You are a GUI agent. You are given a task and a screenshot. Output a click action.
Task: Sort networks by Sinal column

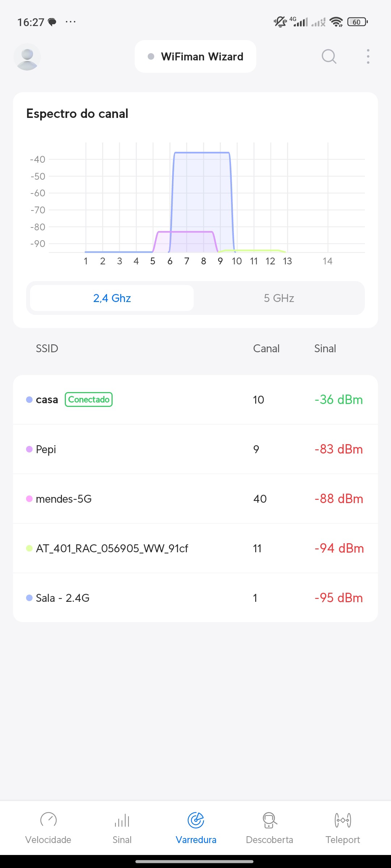click(325, 348)
